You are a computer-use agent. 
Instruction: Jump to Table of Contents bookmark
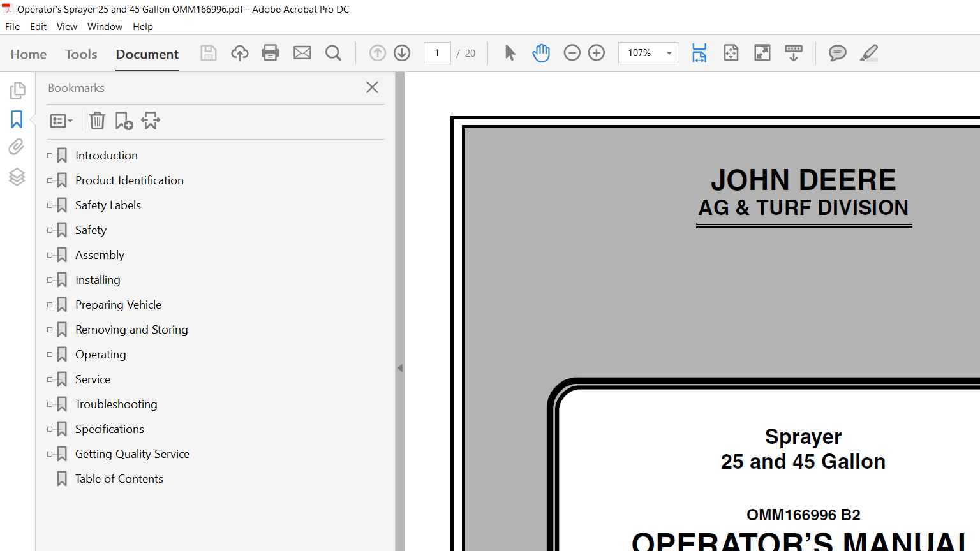coord(119,479)
